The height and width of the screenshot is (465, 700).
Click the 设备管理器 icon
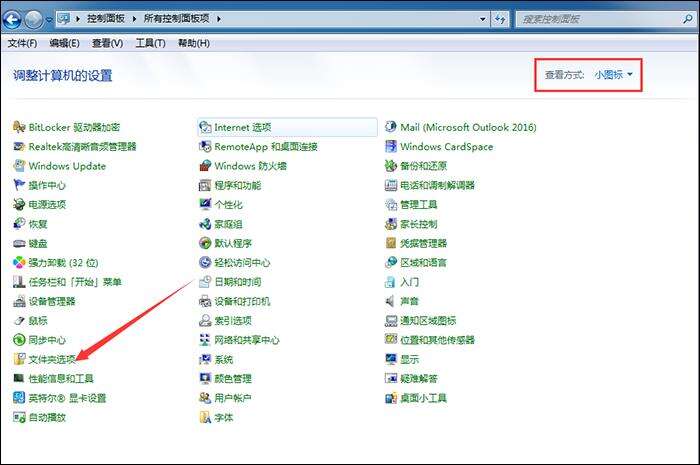tap(19, 302)
